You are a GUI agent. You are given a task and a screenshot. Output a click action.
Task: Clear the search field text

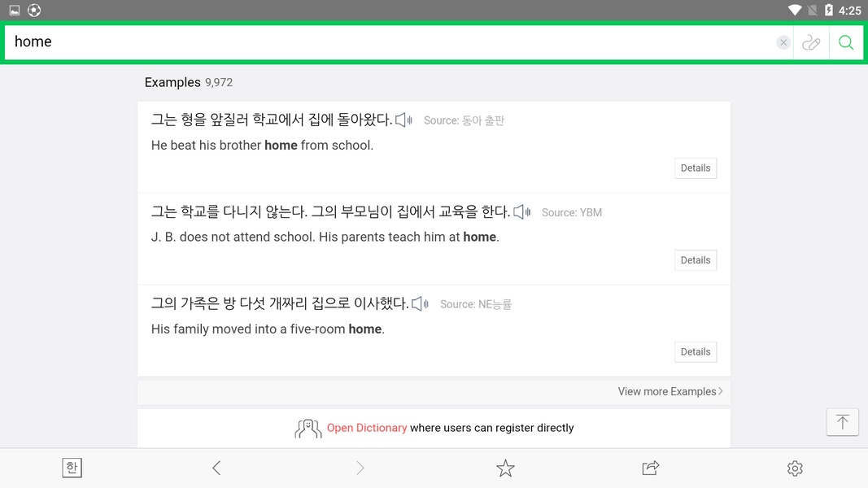click(x=783, y=42)
